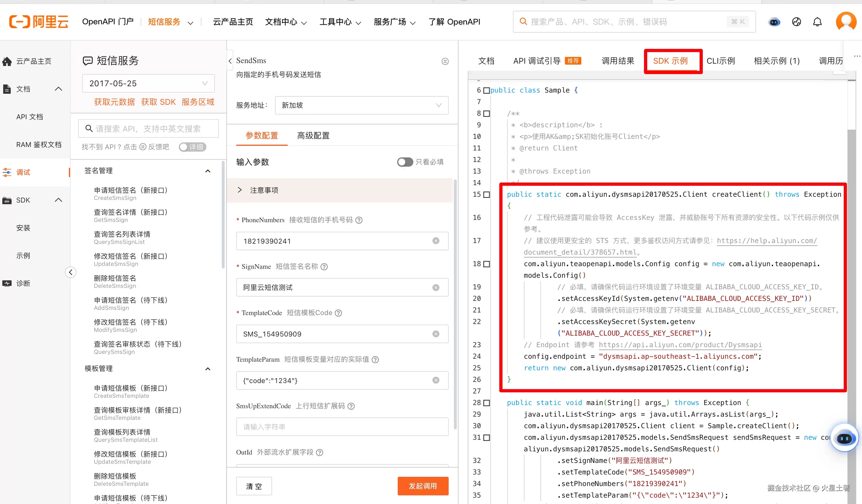
Task: Click the search magnifier in top search bar
Action: pos(523,21)
